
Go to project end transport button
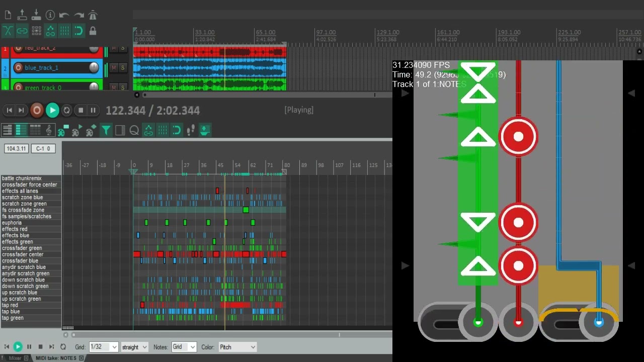click(21, 110)
